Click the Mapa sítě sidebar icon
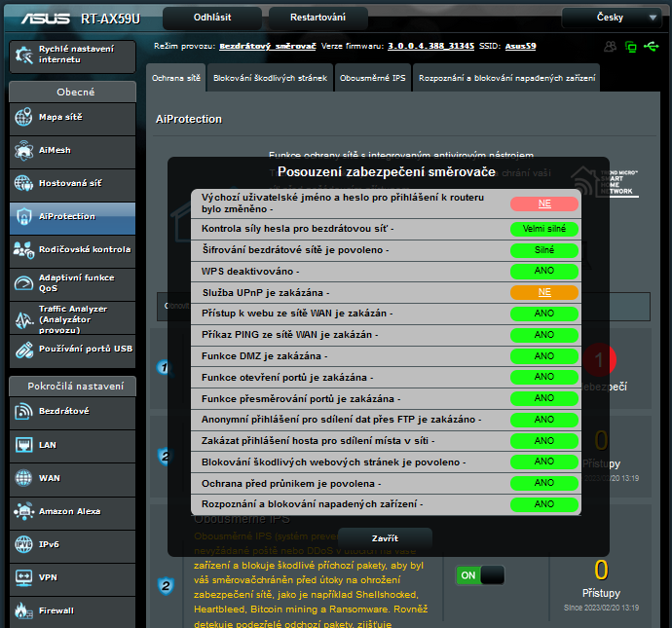672x628 pixels. point(24,118)
